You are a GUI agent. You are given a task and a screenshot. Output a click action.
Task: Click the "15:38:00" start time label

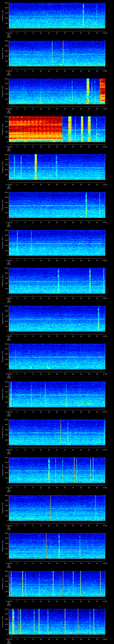click(9, 298)
